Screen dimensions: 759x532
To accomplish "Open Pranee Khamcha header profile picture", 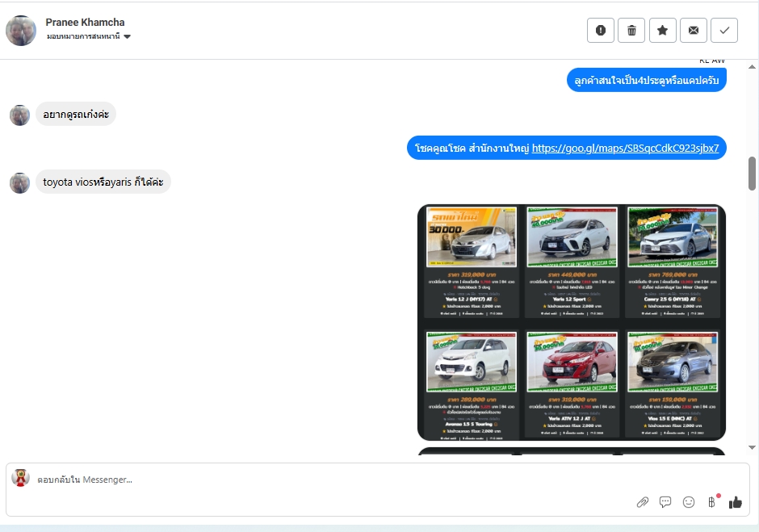I will [x=21, y=31].
